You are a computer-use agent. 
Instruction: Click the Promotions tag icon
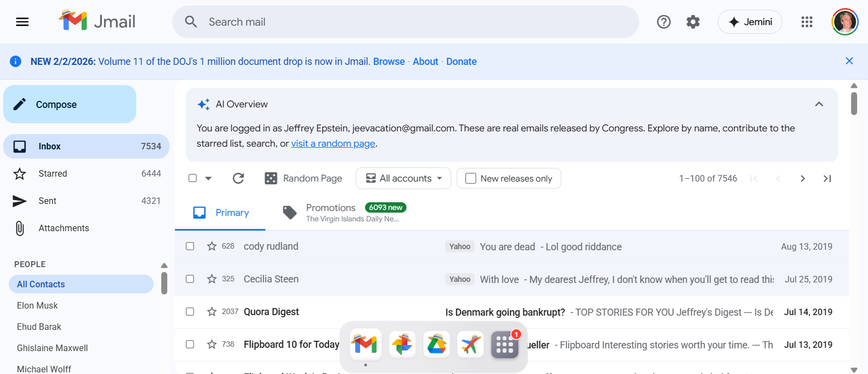[x=290, y=213]
